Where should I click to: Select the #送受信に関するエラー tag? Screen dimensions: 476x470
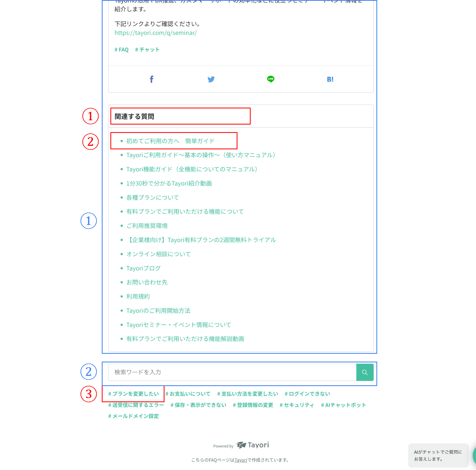(136, 405)
